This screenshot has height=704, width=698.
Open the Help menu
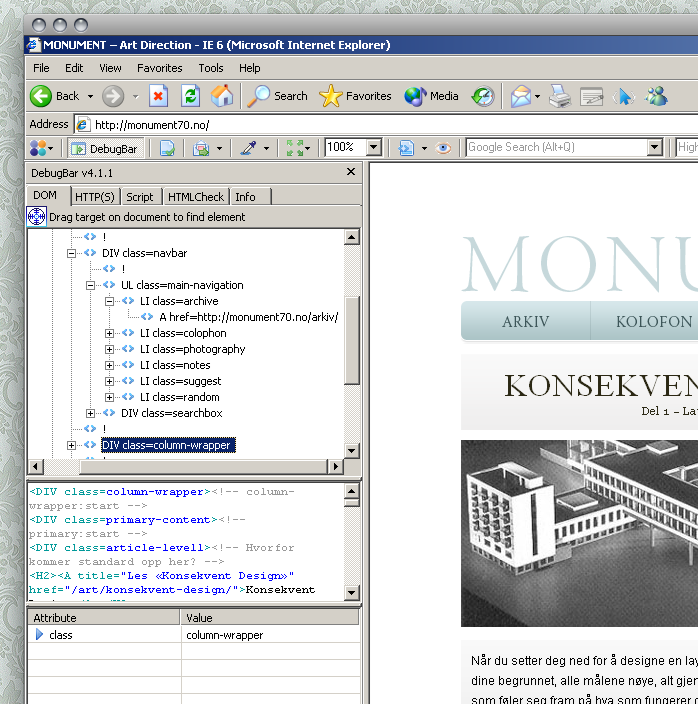click(250, 68)
